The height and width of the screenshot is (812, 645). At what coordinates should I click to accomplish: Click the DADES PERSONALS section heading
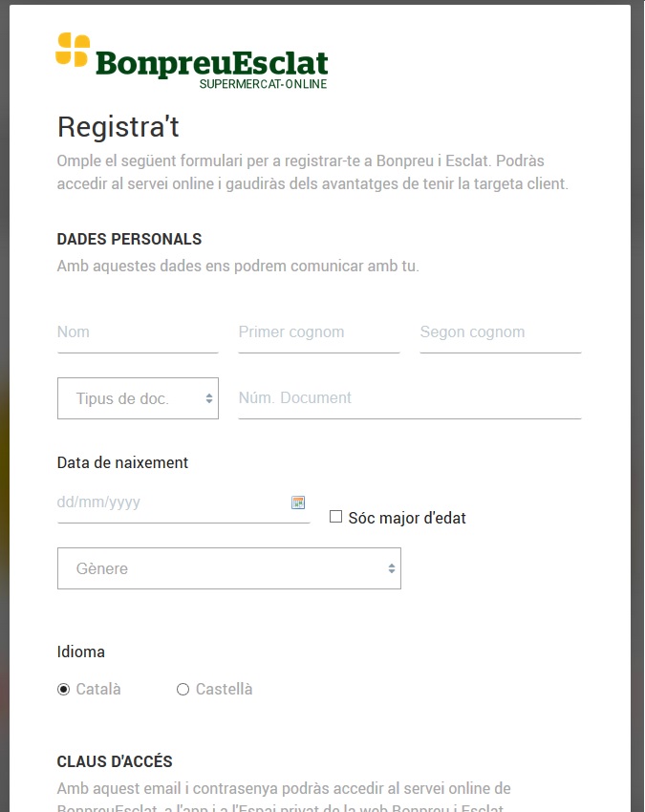point(129,239)
